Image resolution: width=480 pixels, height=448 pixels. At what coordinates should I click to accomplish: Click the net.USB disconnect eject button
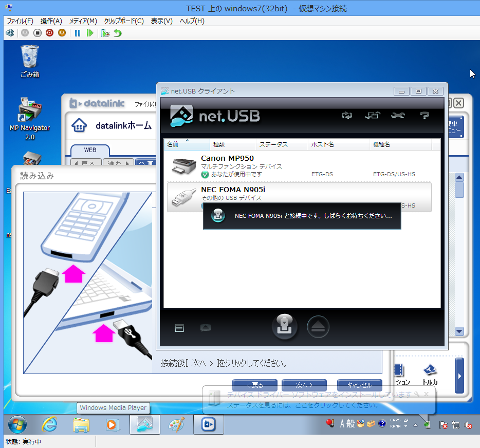pos(318,327)
